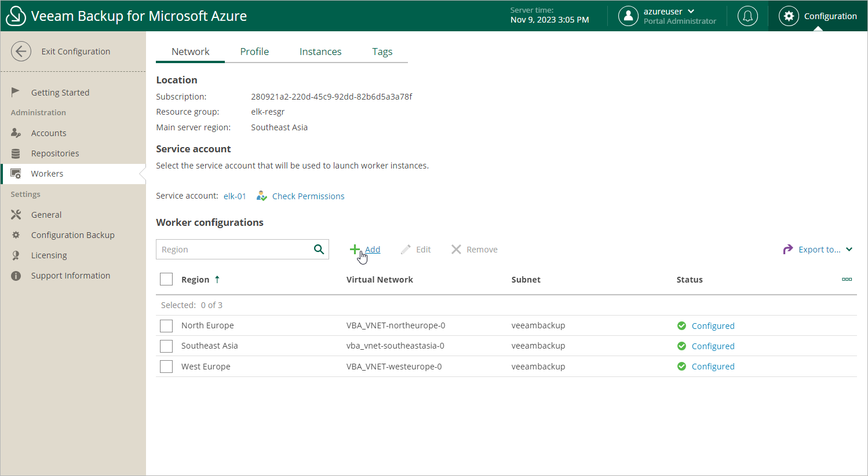Click West Europe status check icon
Viewport: 868px width, 476px height.
pyautogui.click(x=681, y=366)
